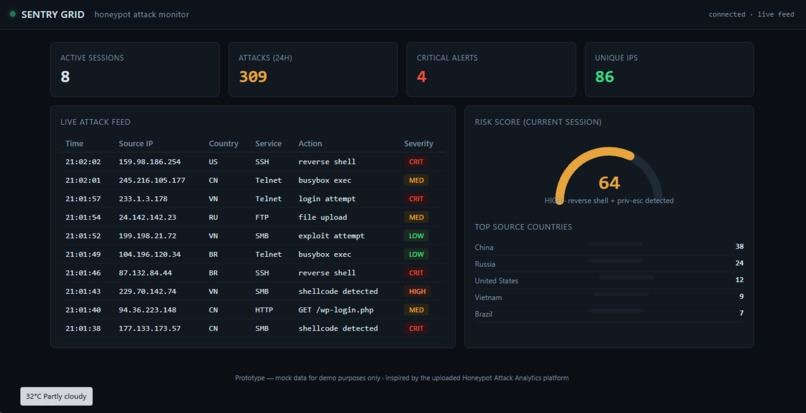The height and width of the screenshot is (413, 806).
Task: Click the 32°C Partly cloudy weather widget
Action: click(x=57, y=397)
